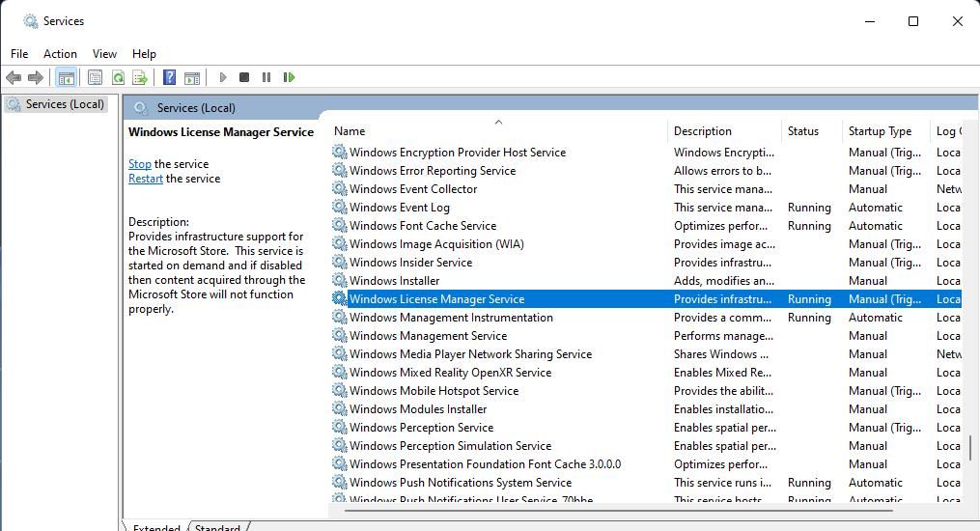
Task: Toggle the Show/Hide Console Tree button
Action: [67, 77]
